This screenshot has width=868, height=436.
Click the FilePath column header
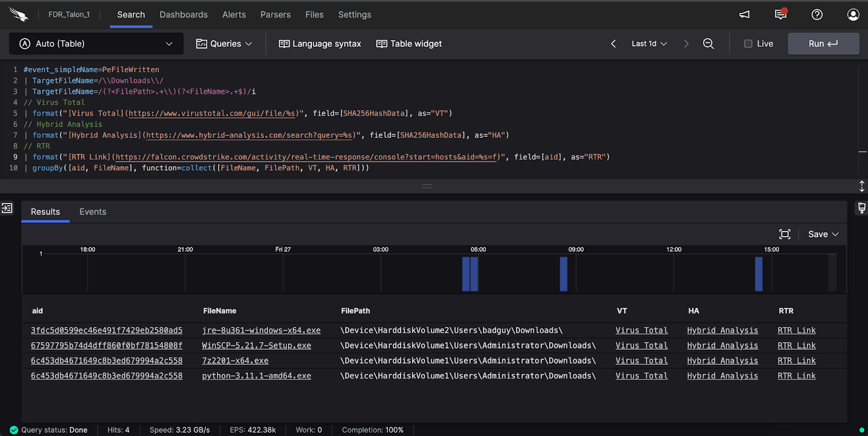[x=355, y=311]
